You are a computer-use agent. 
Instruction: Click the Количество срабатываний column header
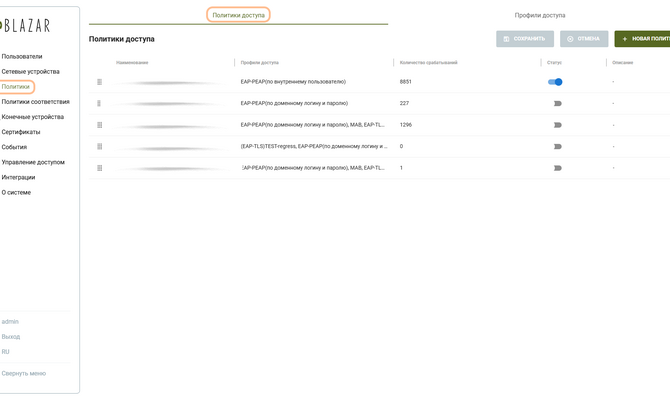428,62
